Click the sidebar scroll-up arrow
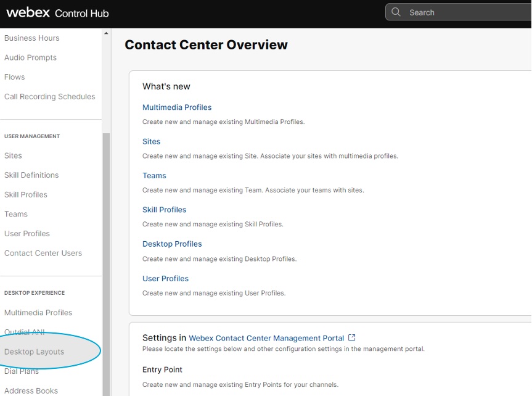This screenshot has width=532, height=396. pos(106,33)
